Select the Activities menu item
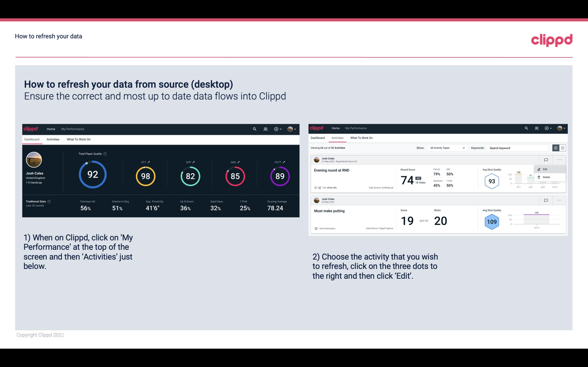588x367 pixels. [x=53, y=139]
